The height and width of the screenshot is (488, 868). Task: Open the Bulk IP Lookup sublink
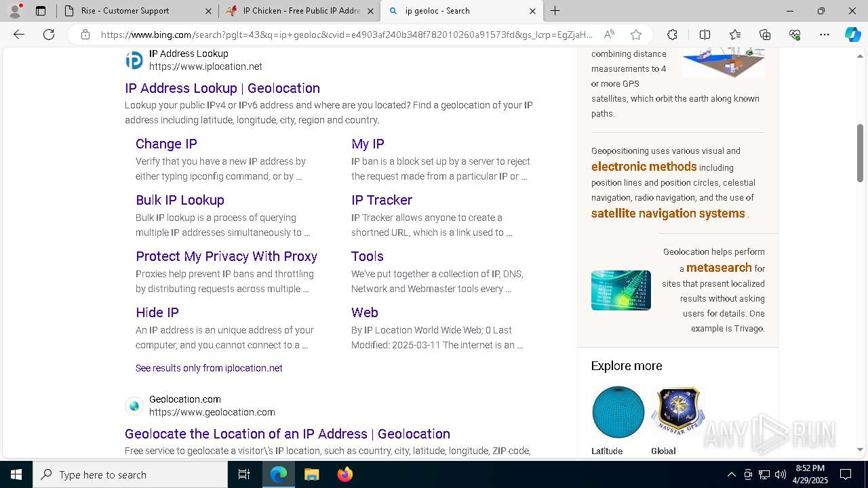[x=180, y=200]
